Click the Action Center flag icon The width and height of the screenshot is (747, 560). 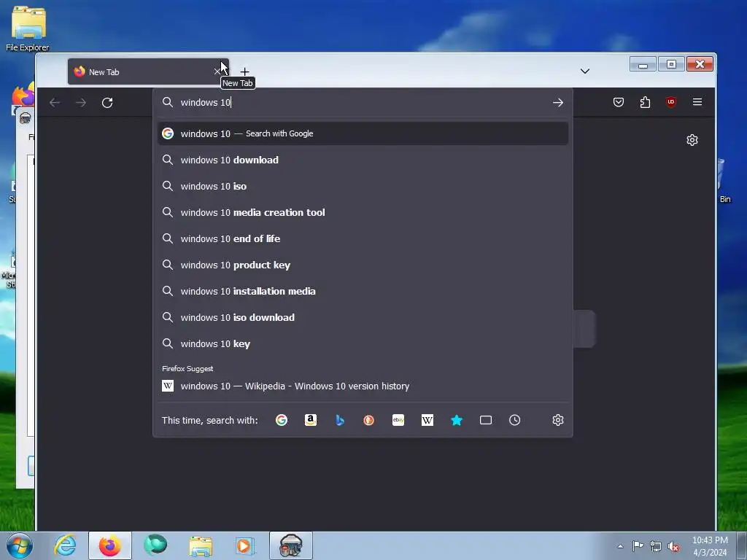[638, 546]
